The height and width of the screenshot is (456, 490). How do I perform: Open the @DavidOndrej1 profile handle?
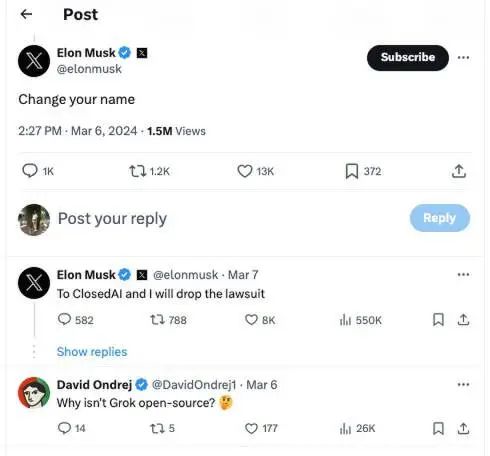pyautogui.click(x=194, y=385)
